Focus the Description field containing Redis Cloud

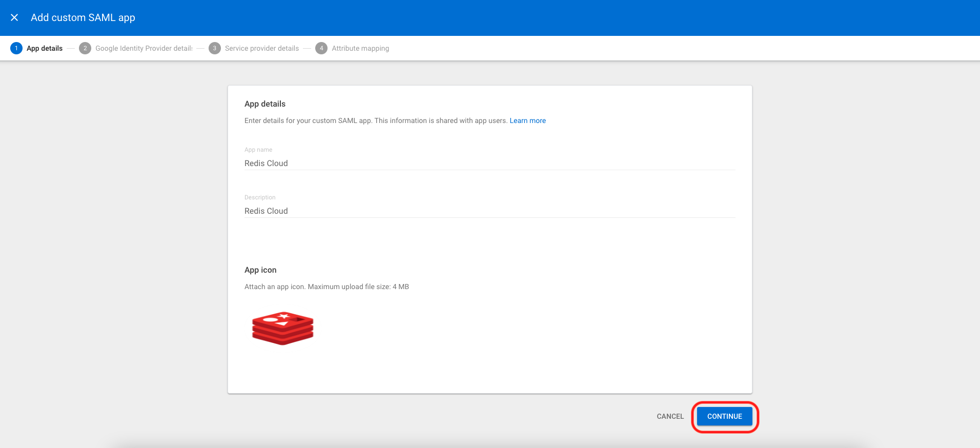point(489,211)
